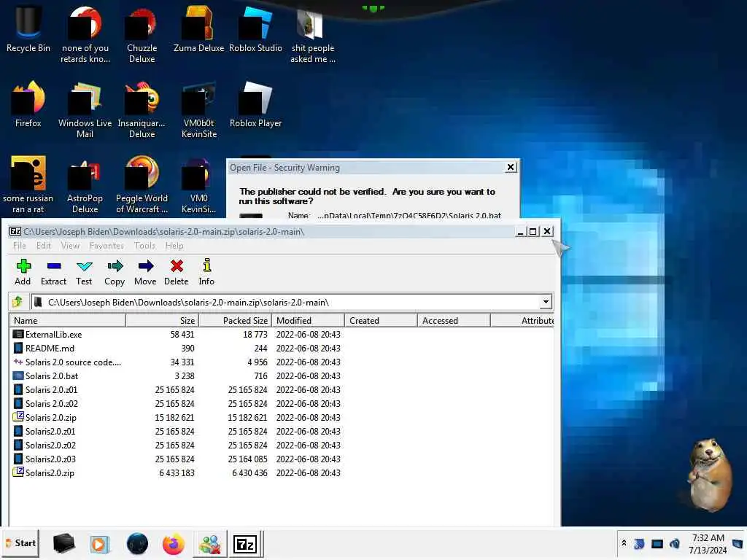Sort files by the Size column header
Image resolution: width=747 pixels, height=560 pixels.
click(x=162, y=321)
